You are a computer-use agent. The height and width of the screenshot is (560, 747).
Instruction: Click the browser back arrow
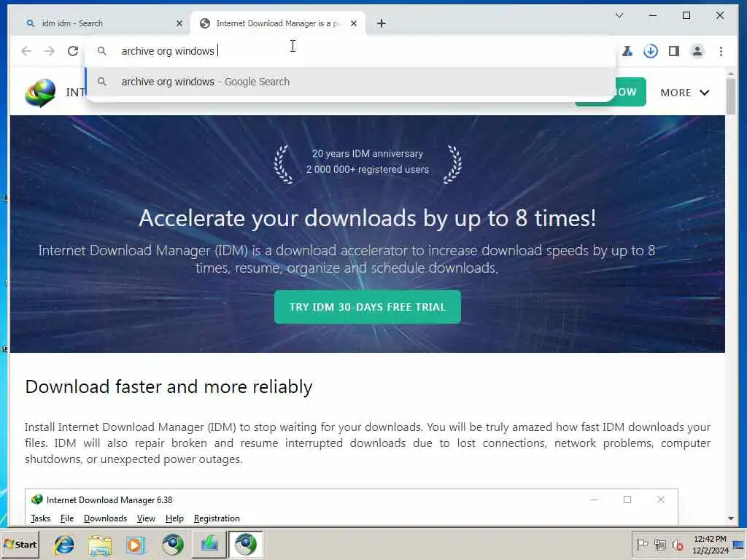click(x=26, y=51)
